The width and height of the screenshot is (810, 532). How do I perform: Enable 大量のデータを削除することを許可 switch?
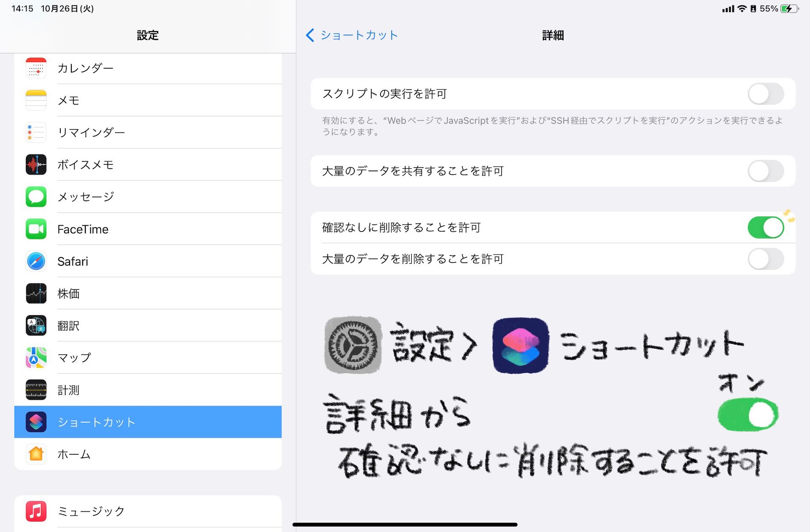tap(766, 259)
